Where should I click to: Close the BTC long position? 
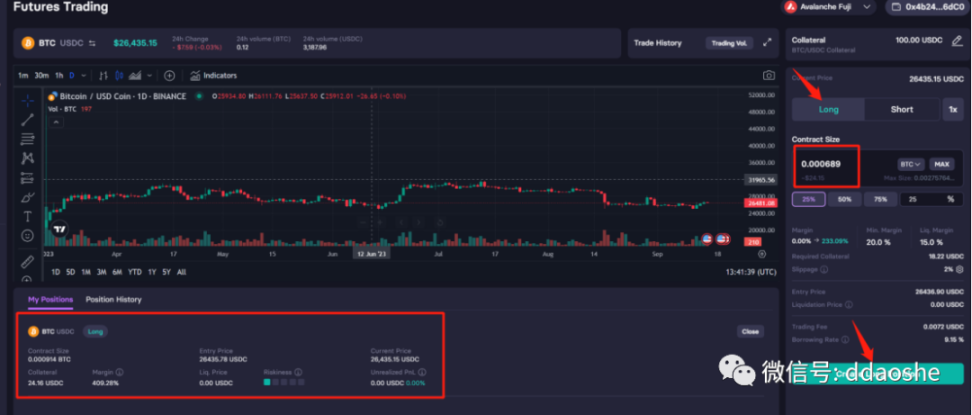point(749,331)
